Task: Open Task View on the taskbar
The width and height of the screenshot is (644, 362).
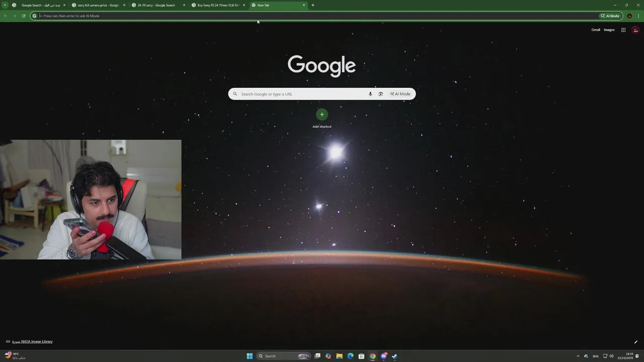Action: pos(317,356)
